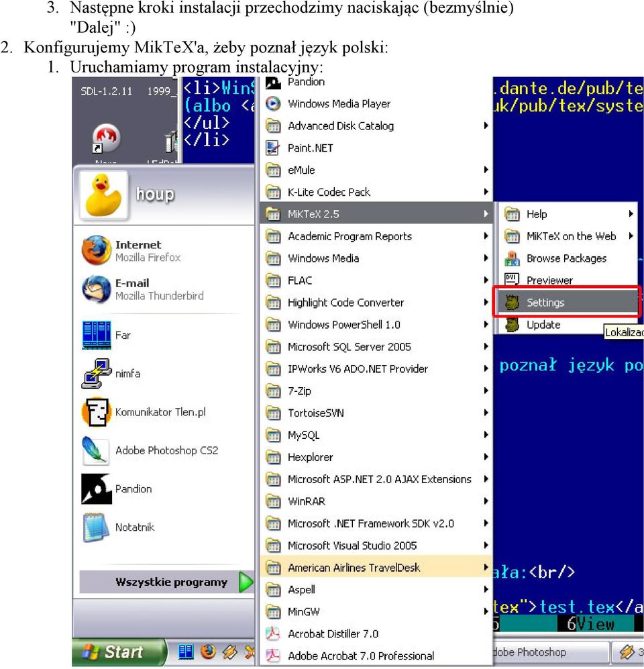
Task: Open the Hexplorer program folder
Action: (375, 457)
